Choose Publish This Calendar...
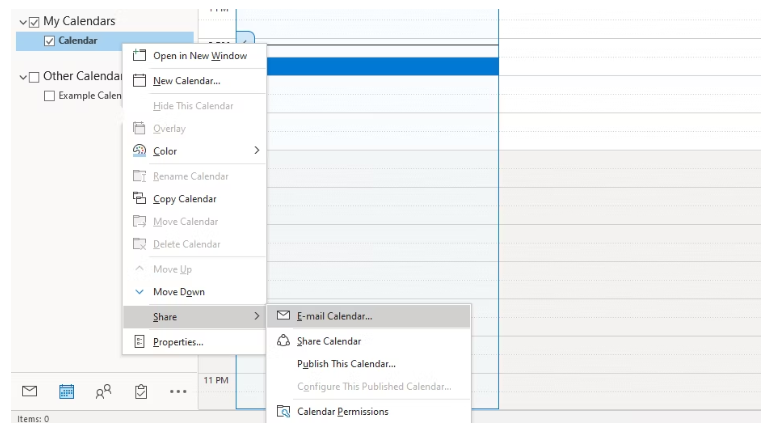 [x=368, y=364]
